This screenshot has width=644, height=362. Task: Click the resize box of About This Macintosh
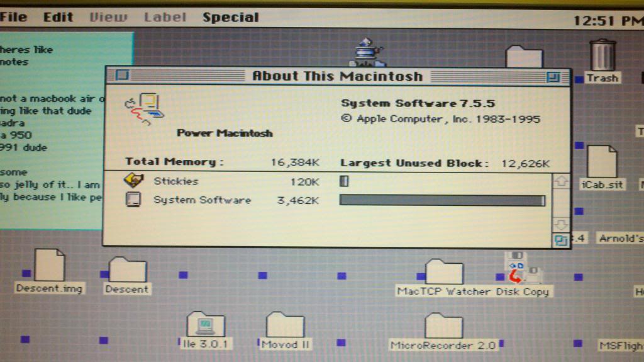[x=561, y=240]
